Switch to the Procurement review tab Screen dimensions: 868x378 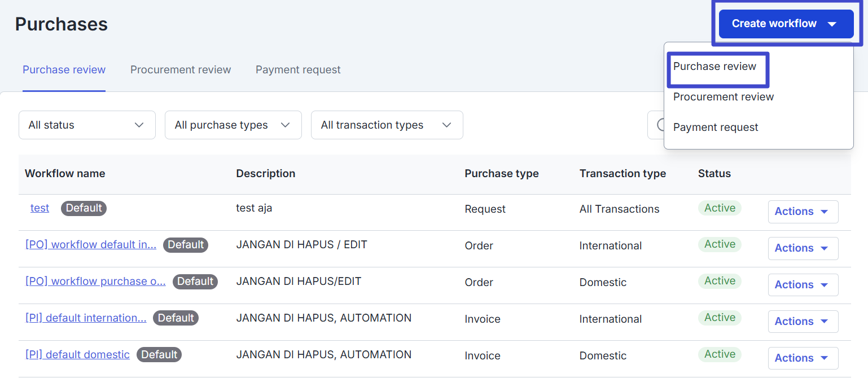pos(181,70)
